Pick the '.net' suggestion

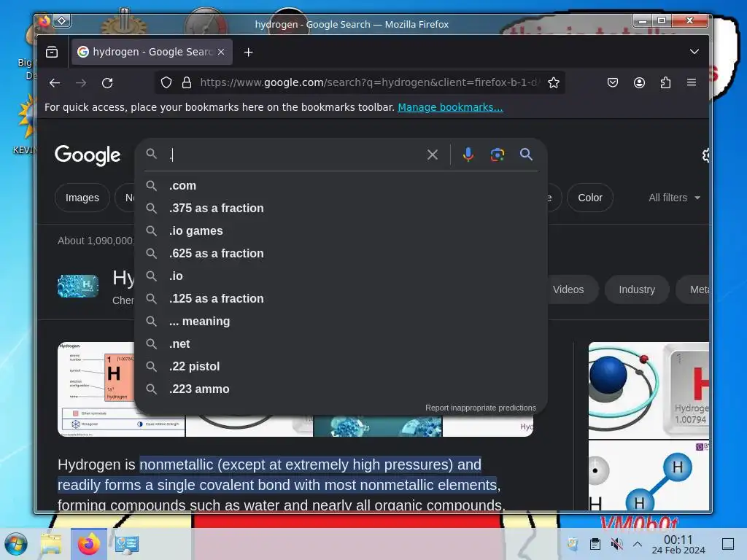[x=341, y=344]
